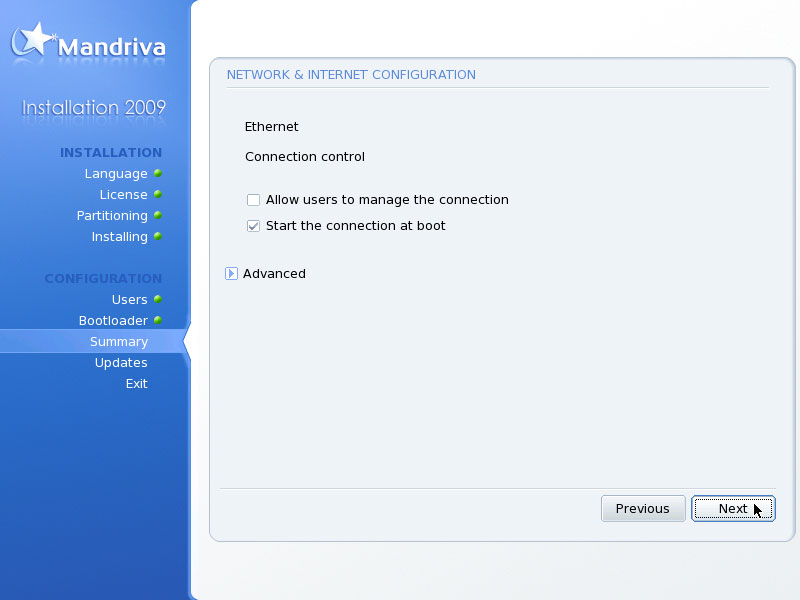Click the Users step in sidebar
Viewport: 800px width, 600px height.
130,299
